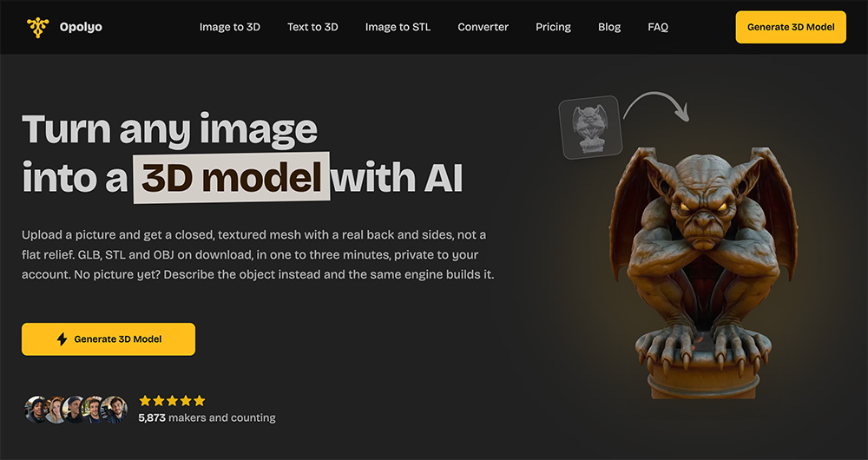The height and width of the screenshot is (460, 868).
Task: Open the Image to 3D page
Action: coord(230,27)
